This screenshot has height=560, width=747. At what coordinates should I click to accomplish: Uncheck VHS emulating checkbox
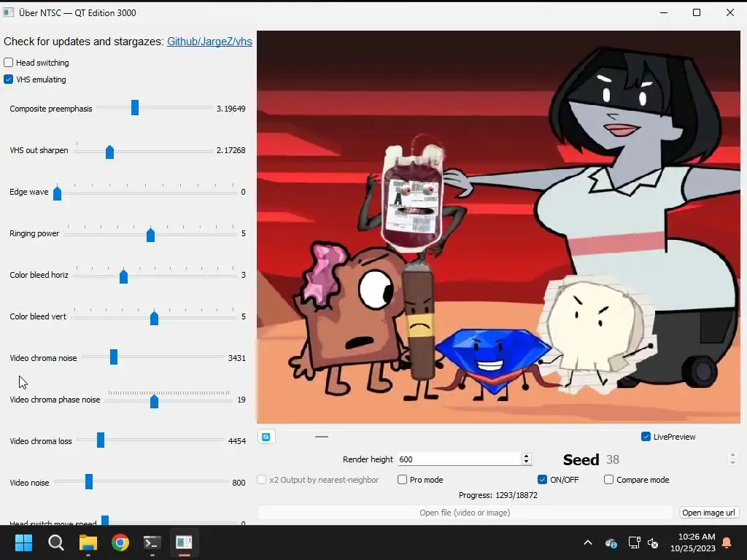tap(8, 79)
